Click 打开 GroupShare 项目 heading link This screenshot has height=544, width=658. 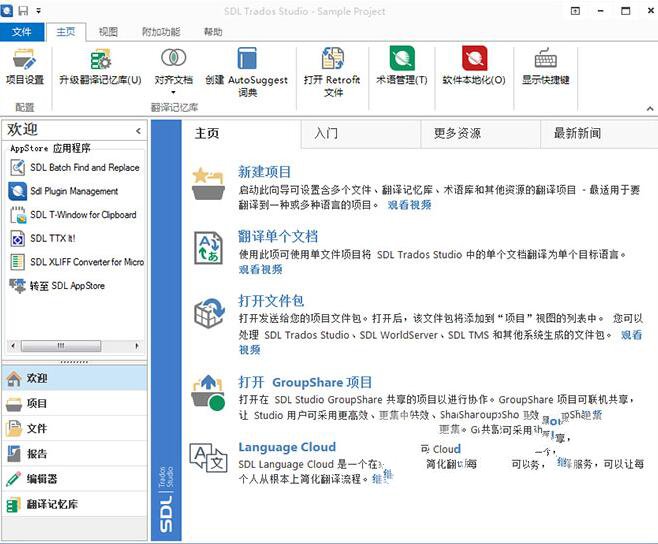pos(305,382)
